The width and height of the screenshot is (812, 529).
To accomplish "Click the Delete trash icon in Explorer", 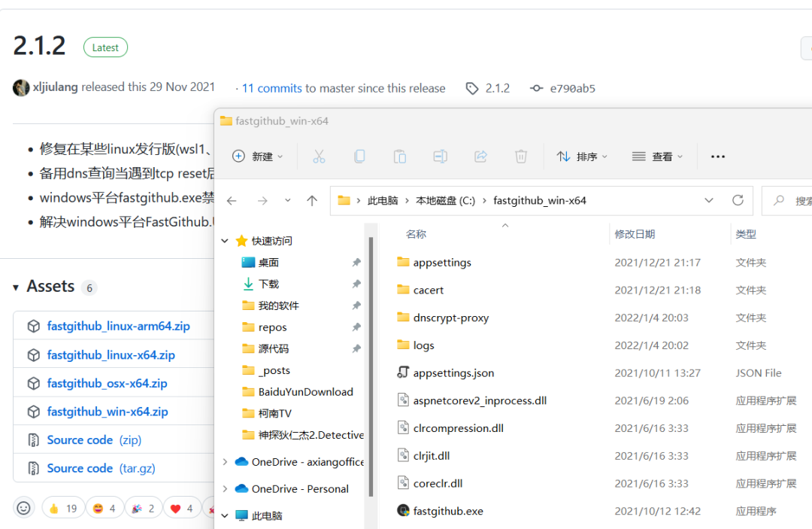I will coord(521,157).
